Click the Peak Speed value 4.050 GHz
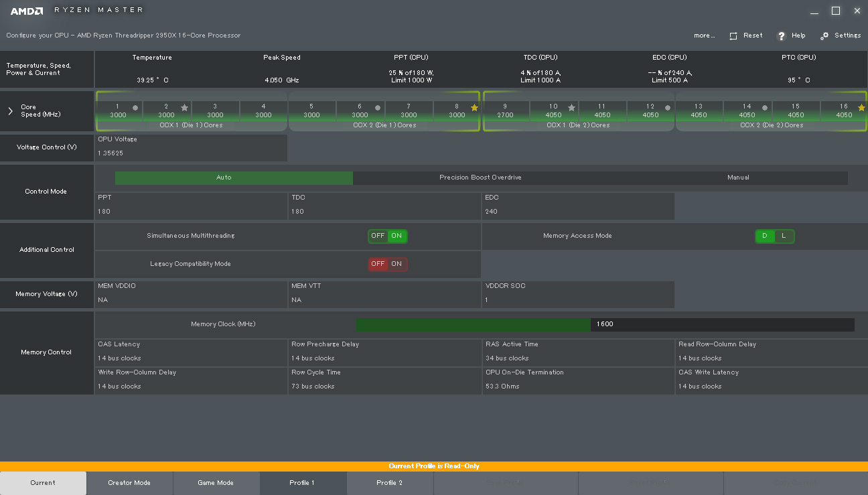This screenshot has width=868, height=495. [x=282, y=80]
